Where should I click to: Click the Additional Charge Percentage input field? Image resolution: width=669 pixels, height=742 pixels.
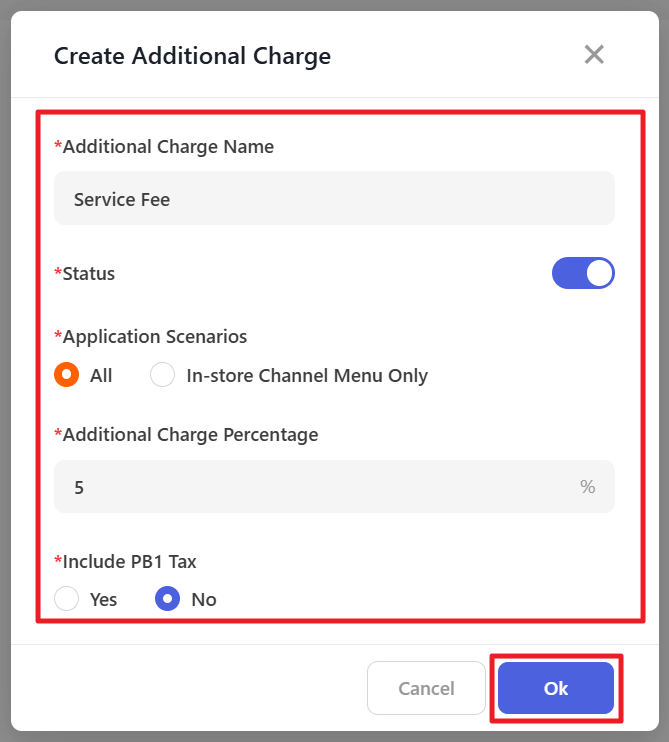point(310,487)
